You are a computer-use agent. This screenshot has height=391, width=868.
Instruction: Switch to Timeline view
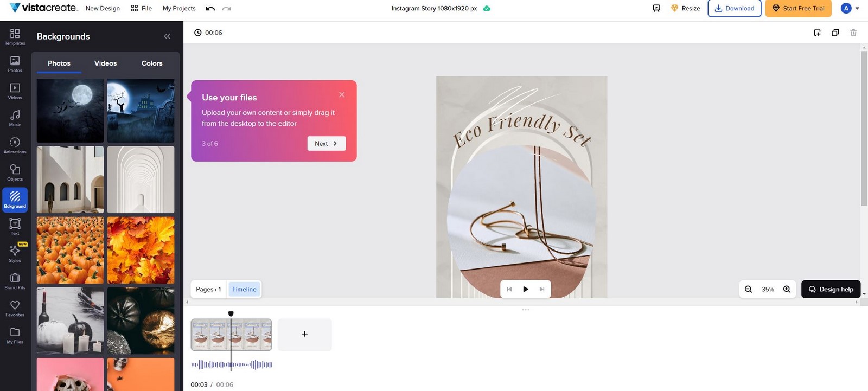point(244,289)
